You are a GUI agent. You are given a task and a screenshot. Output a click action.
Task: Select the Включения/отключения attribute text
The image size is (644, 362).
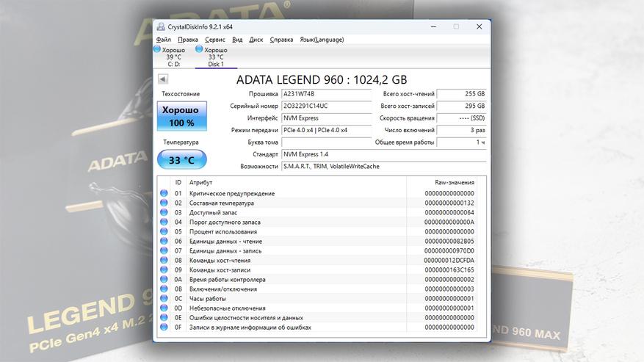click(x=223, y=289)
